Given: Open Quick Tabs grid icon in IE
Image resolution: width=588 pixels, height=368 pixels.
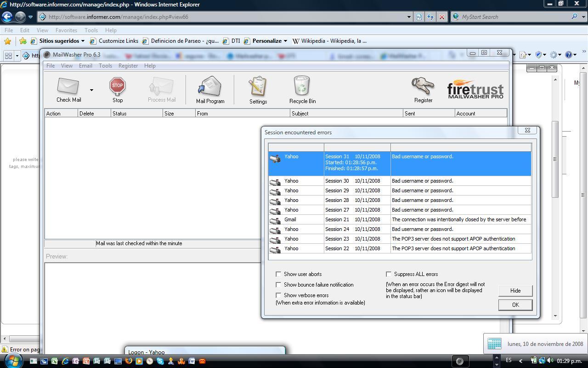Looking at the screenshot, I should [x=8, y=56].
